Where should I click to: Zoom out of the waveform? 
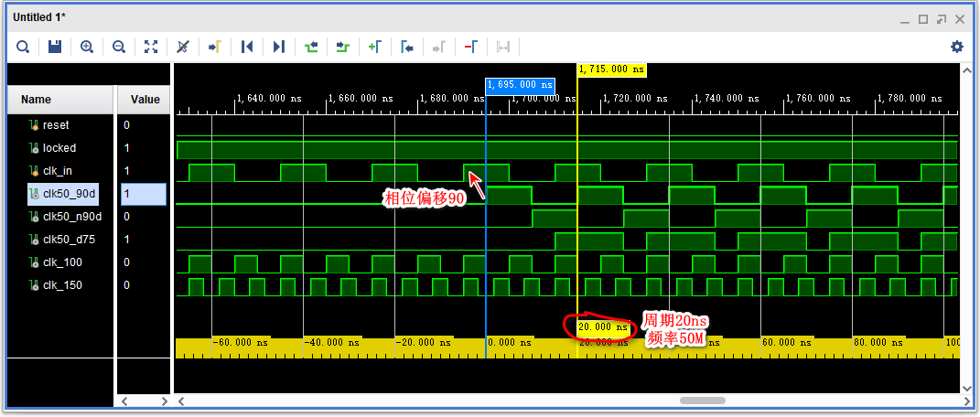coord(119,47)
